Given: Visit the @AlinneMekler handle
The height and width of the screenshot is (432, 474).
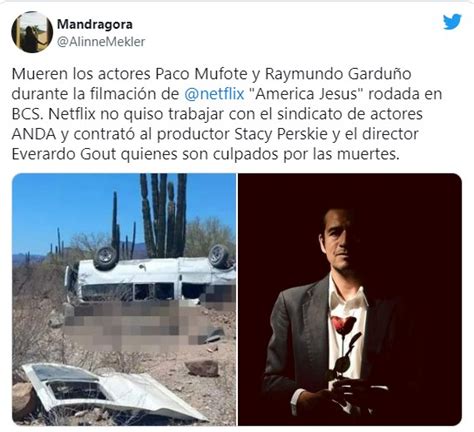Looking at the screenshot, I should [101, 42].
